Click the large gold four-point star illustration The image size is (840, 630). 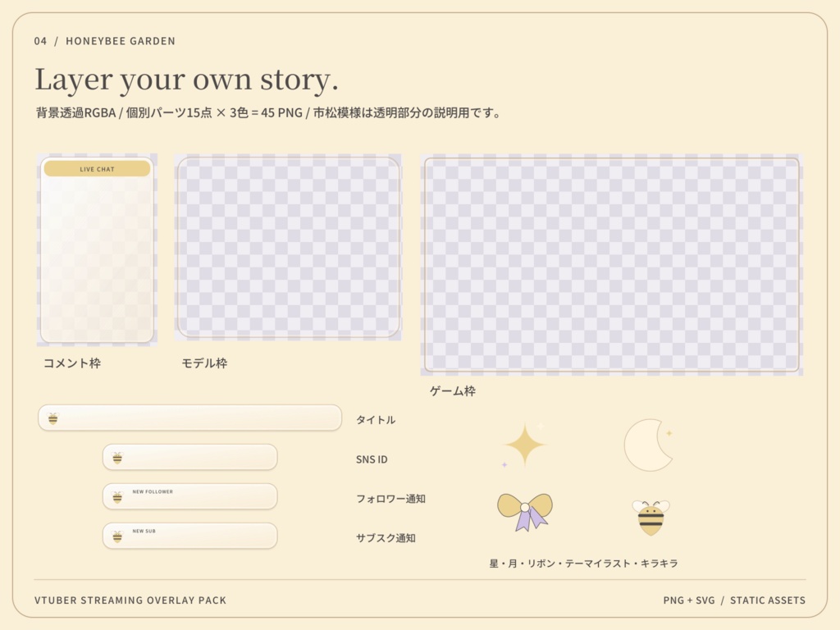coord(525,445)
